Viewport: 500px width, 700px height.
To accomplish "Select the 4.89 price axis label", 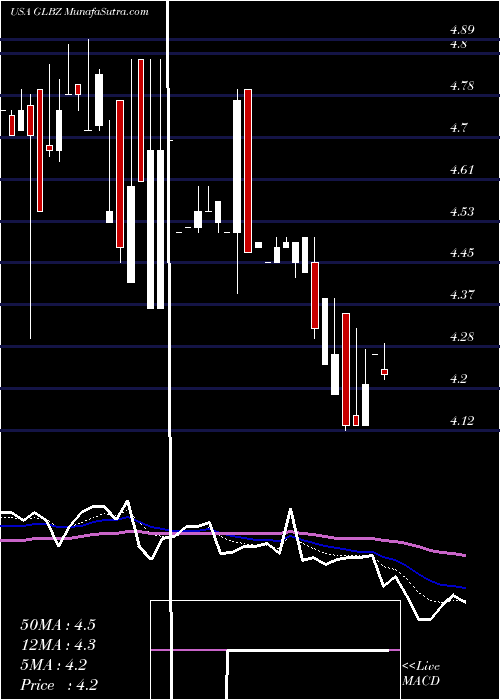I will tap(462, 30).
